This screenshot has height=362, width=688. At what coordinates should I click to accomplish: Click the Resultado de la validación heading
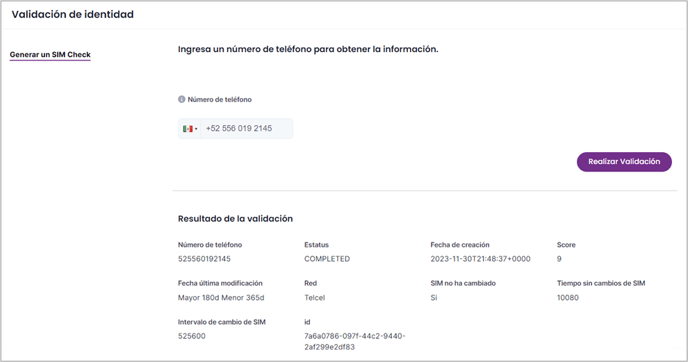coord(235,219)
